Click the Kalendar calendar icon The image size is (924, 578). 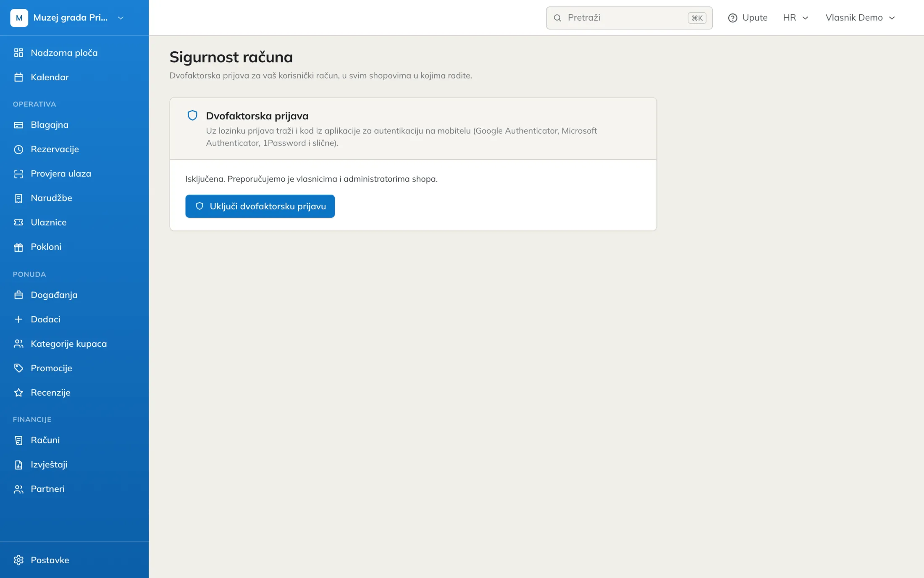click(x=18, y=77)
